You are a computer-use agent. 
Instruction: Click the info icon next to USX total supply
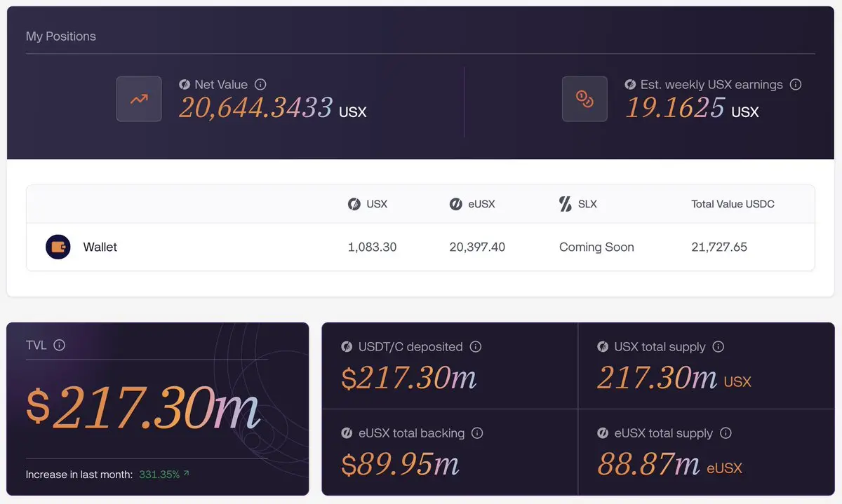718,347
